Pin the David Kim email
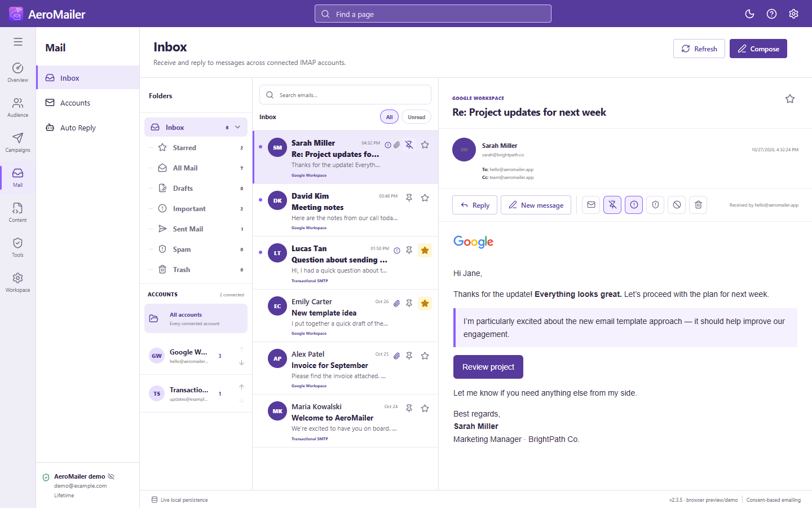Image resolution: width=812 pixels, height=508 pixels. pyautogui.click(x=409, y=198)
